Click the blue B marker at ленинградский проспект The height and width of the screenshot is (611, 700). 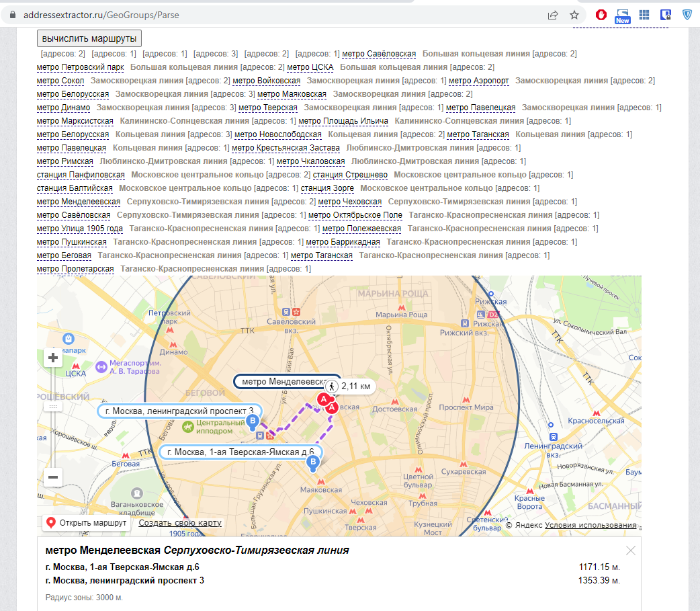click(x=253, y=421)
